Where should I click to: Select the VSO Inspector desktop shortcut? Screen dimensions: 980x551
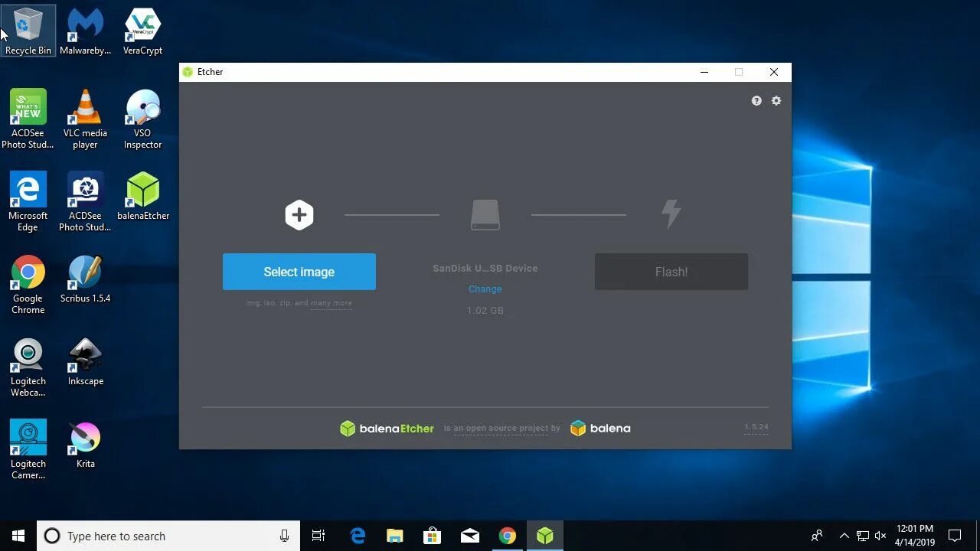pyautogui.click(x=142, y=119)
